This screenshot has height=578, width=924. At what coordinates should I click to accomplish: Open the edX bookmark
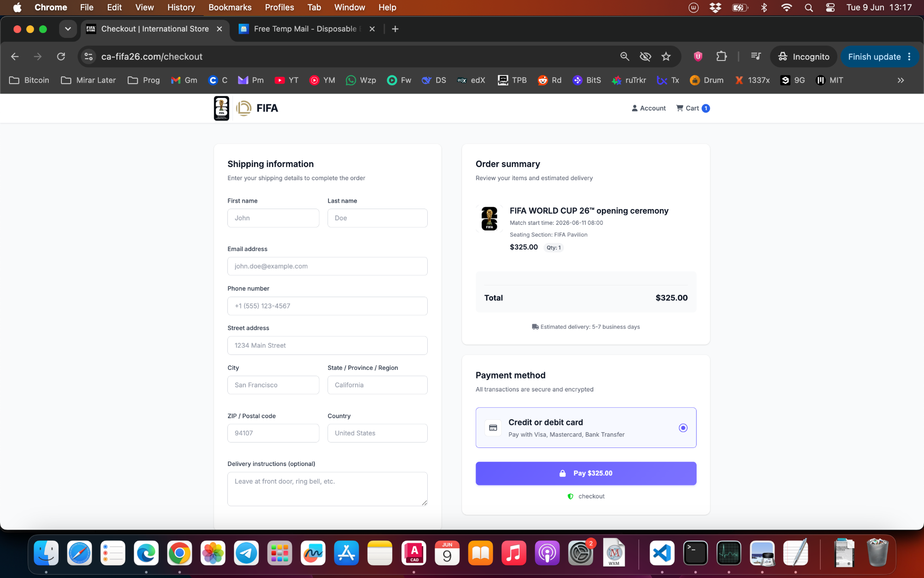point(471,80)
